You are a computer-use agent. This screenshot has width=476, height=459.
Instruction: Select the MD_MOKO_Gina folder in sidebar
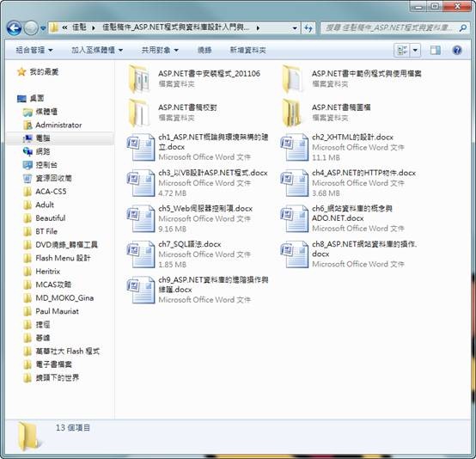[x=58, y=298]
